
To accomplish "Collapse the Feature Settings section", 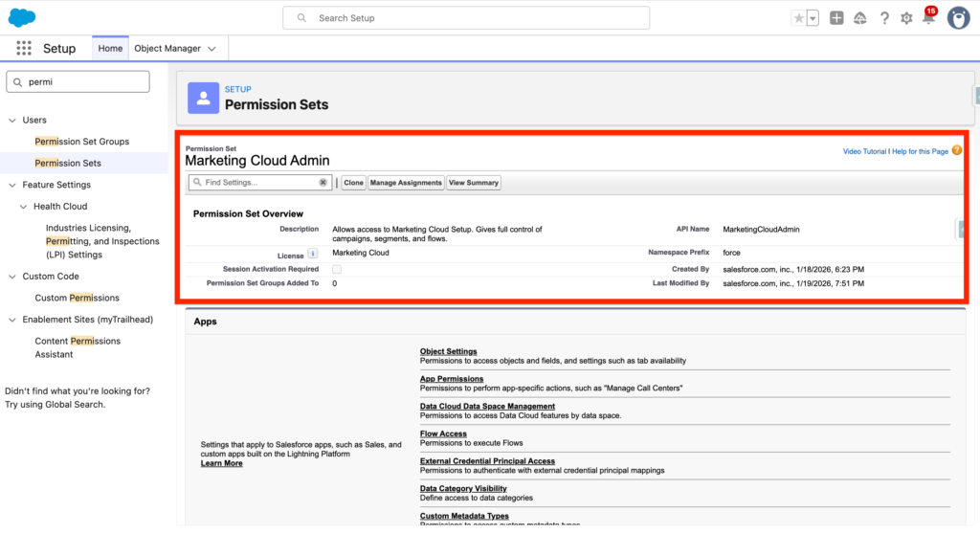I will tap(12, 185).
